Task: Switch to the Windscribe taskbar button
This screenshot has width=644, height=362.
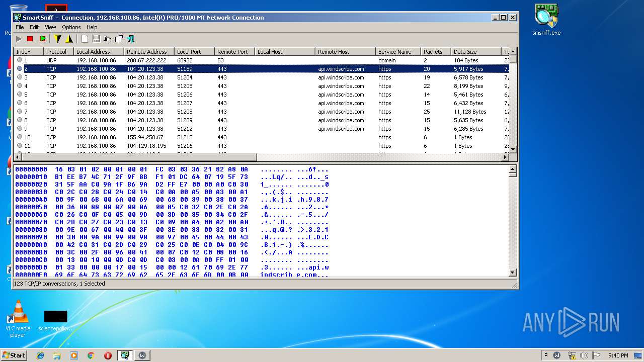Action: pos(142,355)
